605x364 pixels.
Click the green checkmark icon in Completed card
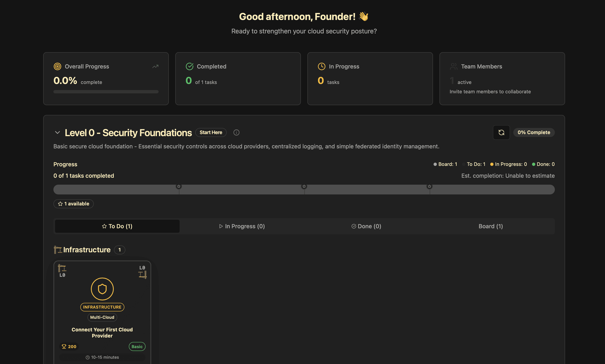coord(189,66)
